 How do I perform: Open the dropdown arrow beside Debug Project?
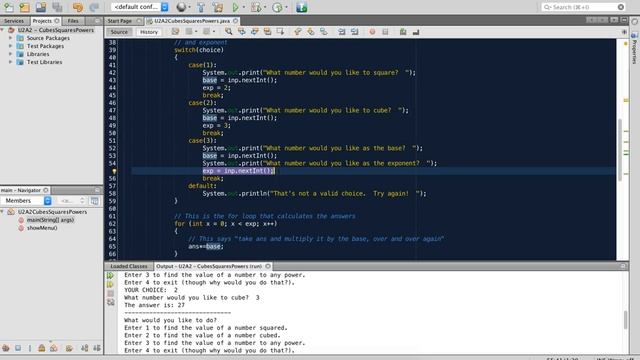[x=265, y=7]
